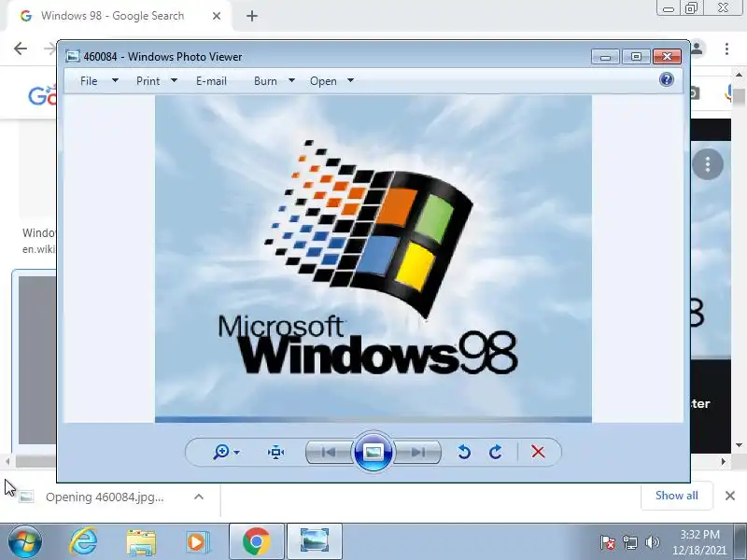This screenshot has width=747, height=560.
Task: Open the Open menu
Action: tap(323, 81)
